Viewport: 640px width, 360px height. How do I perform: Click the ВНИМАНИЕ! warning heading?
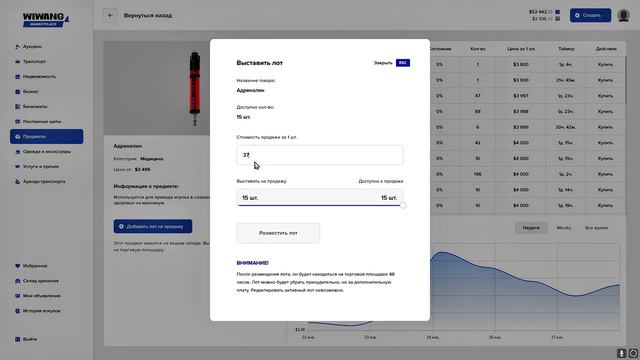point(252,263)
